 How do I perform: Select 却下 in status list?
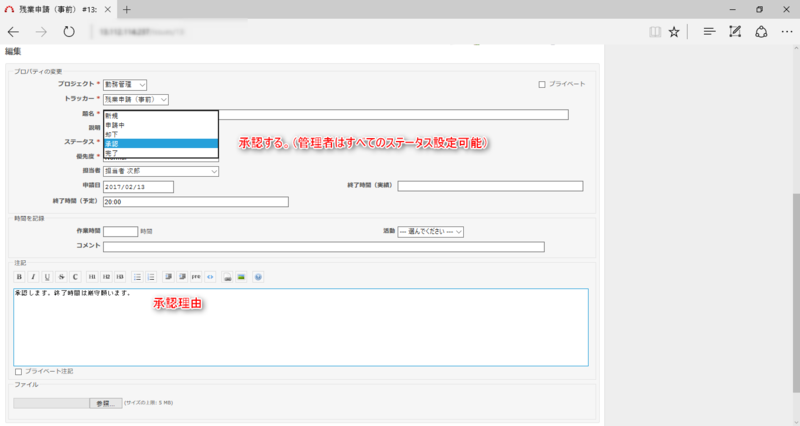tap(161, 134)
